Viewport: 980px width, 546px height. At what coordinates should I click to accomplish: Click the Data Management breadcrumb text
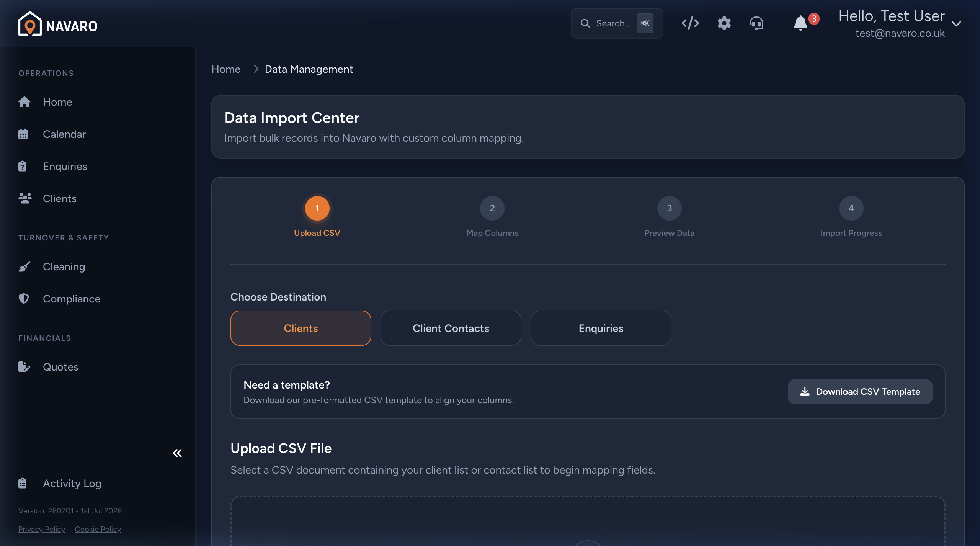(309, 69)
